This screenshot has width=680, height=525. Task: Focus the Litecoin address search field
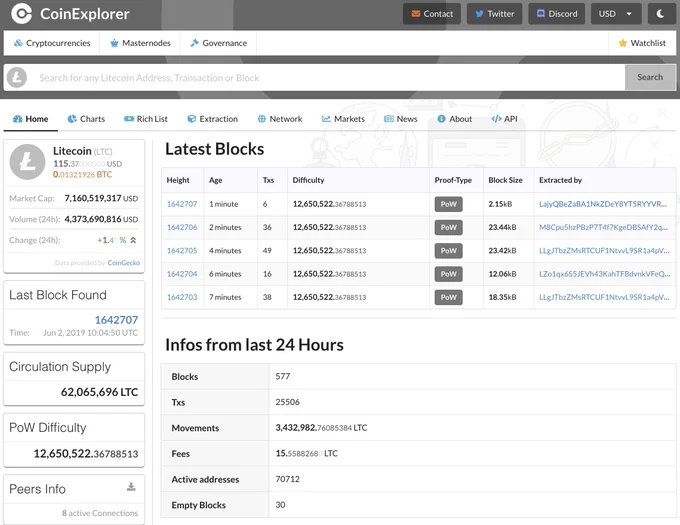pos(327,78)
